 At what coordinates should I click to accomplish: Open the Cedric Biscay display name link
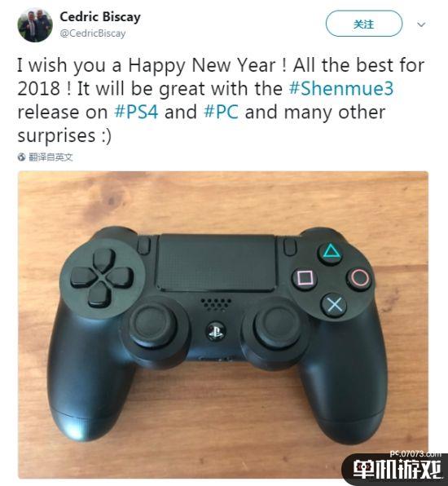click(100, 17)
